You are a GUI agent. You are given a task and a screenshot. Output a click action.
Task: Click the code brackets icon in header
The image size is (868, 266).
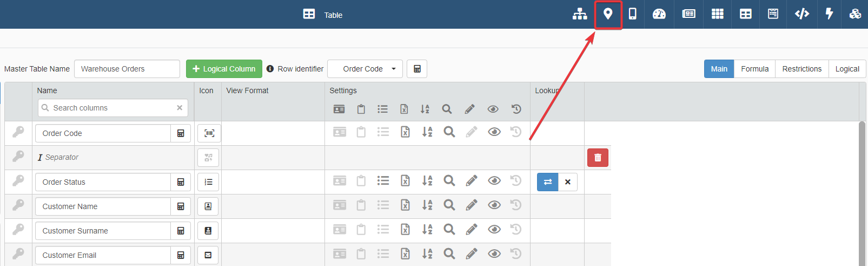tap(801, 14)
